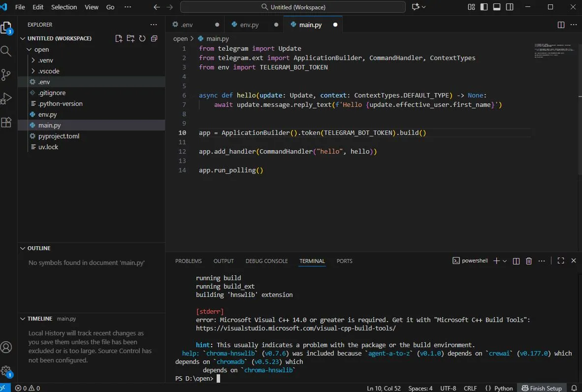The width and height of the screenshot is (582, 392).
Task: Open the Selection menu
Action: [x=64, y=7]
